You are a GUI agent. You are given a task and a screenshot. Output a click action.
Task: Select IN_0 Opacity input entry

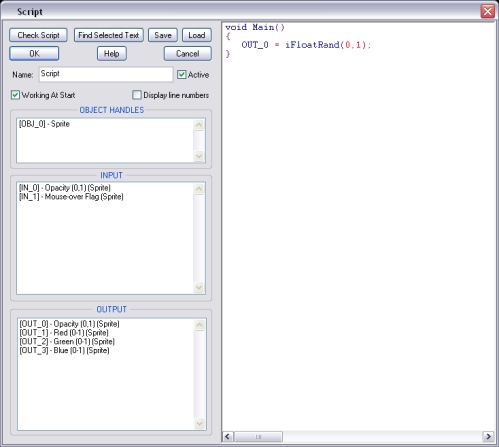[65, 188]
